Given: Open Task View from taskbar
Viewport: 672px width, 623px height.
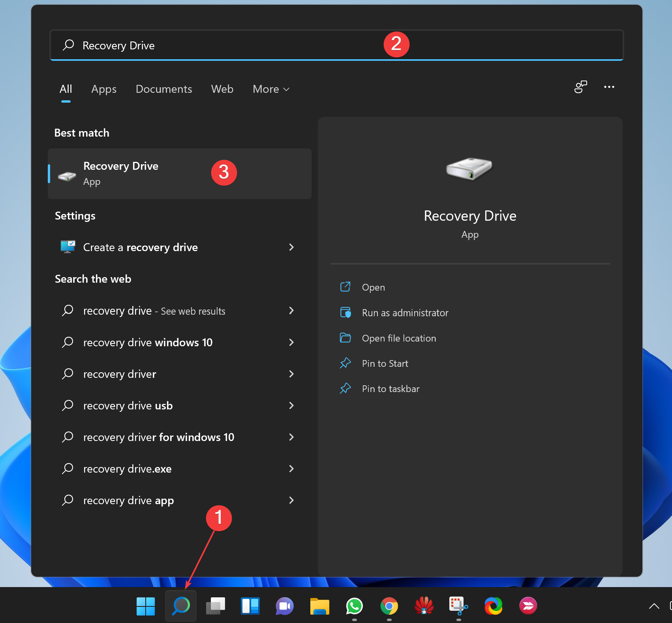Looking at the screenshot, I should point(216,606).
